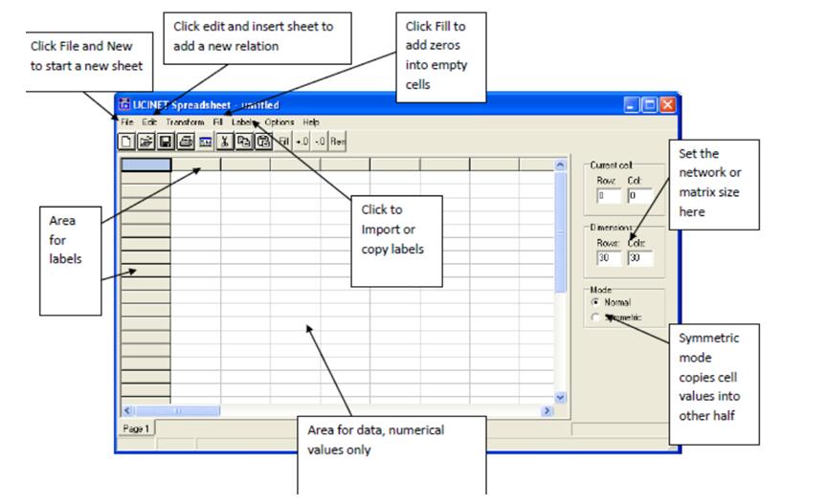Click the Current cell Row field
This screenshot has height=504, width=827.
click(x=609, y=196)
